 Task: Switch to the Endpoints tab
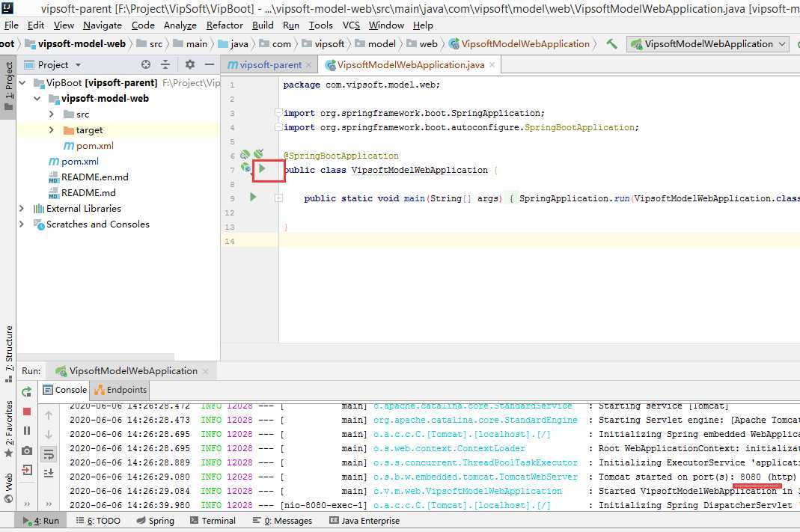coord(120,390)
